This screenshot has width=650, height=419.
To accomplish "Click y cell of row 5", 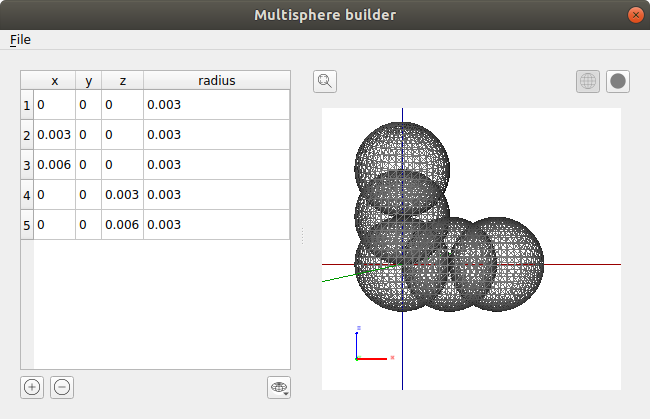I will [x=89, y=225].
